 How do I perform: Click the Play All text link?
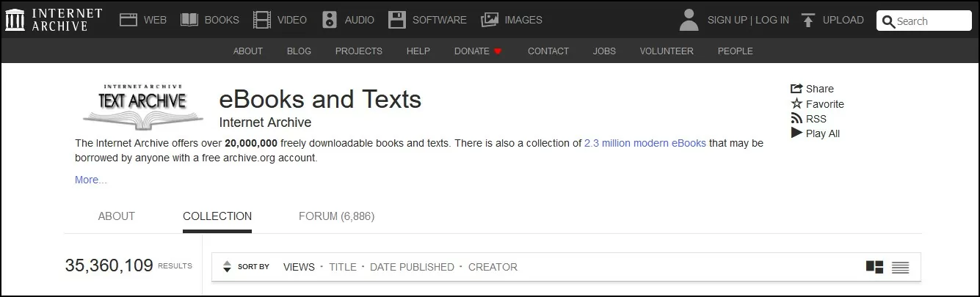tap(823, 133)
